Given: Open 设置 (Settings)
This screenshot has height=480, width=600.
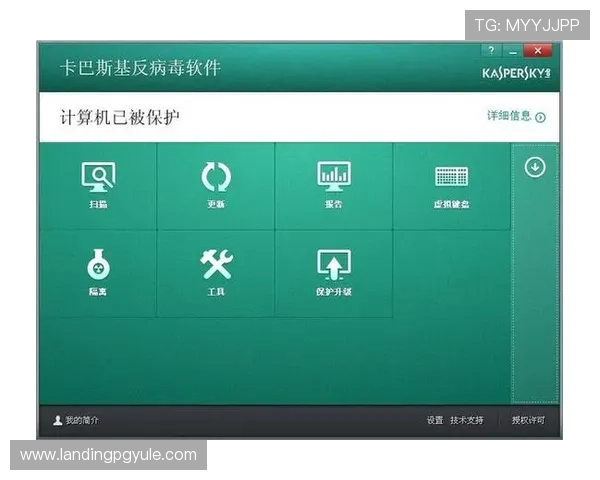Looking at the screenshot, I should [435, 420].
